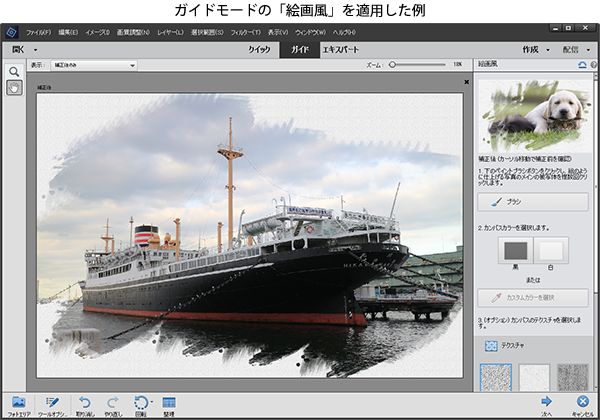The height and width of the screenshot is (420, 600).
Task: Click the ブラシ (Brush) button
Action: click(x=533, y=202)
